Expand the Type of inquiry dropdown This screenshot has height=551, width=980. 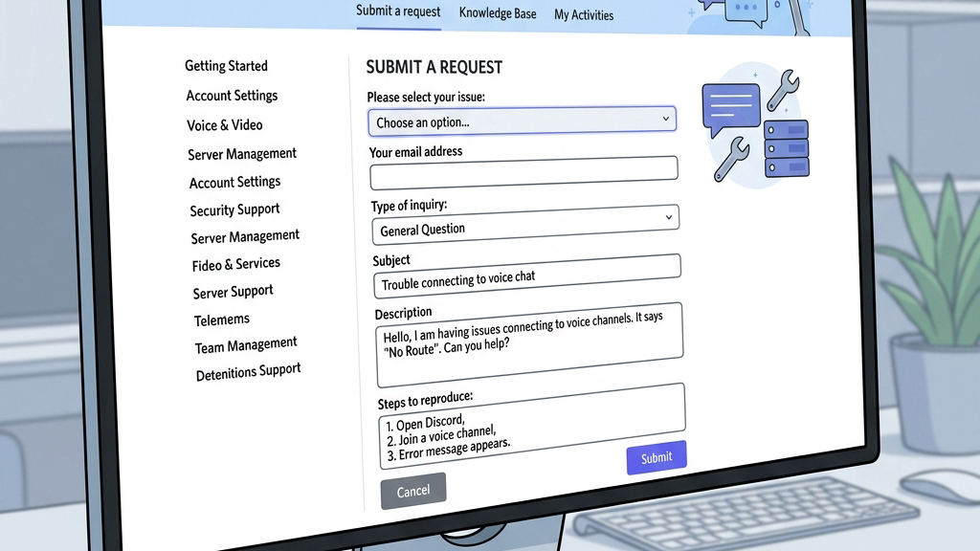click(x=525, y=224)
